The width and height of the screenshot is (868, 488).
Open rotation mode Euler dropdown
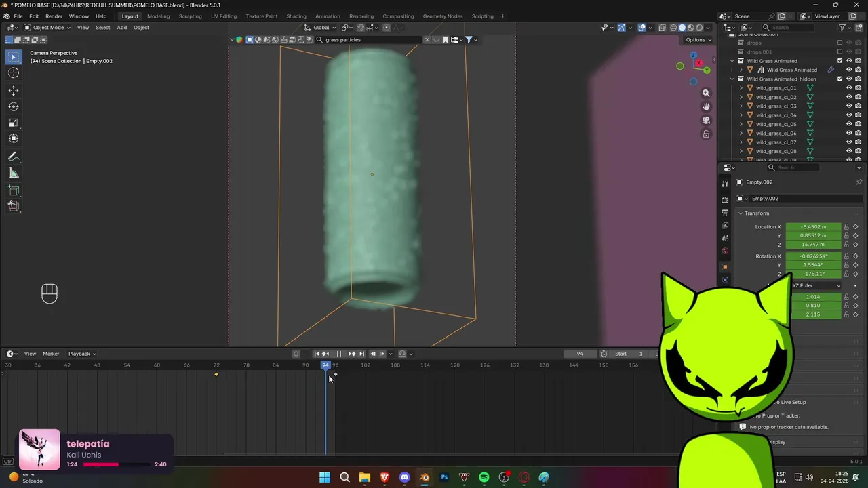815,285
